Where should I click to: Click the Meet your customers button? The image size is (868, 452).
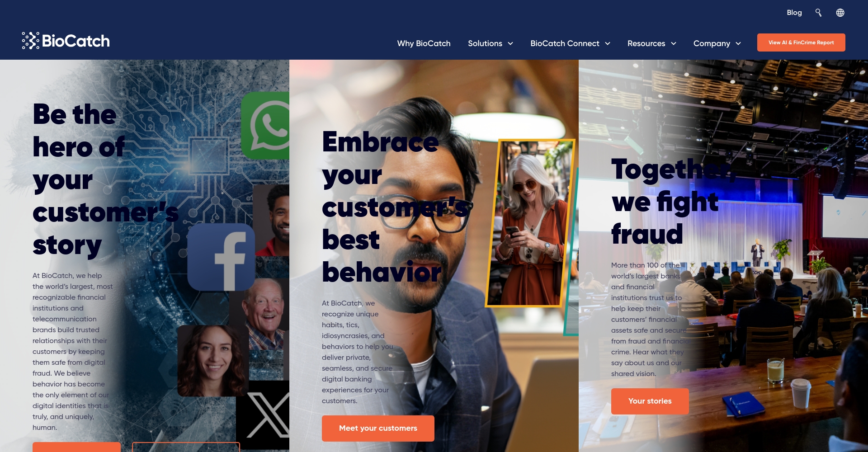378,428
